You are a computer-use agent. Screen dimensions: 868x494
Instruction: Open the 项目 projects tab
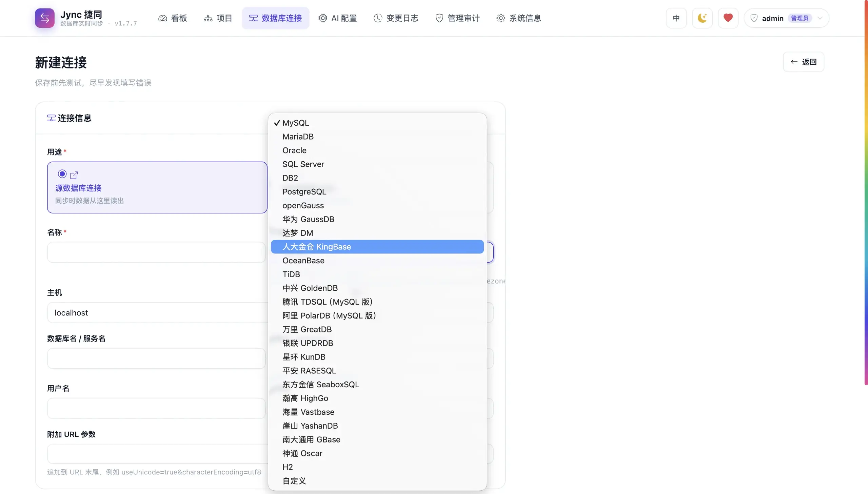[x=218, y=18]
